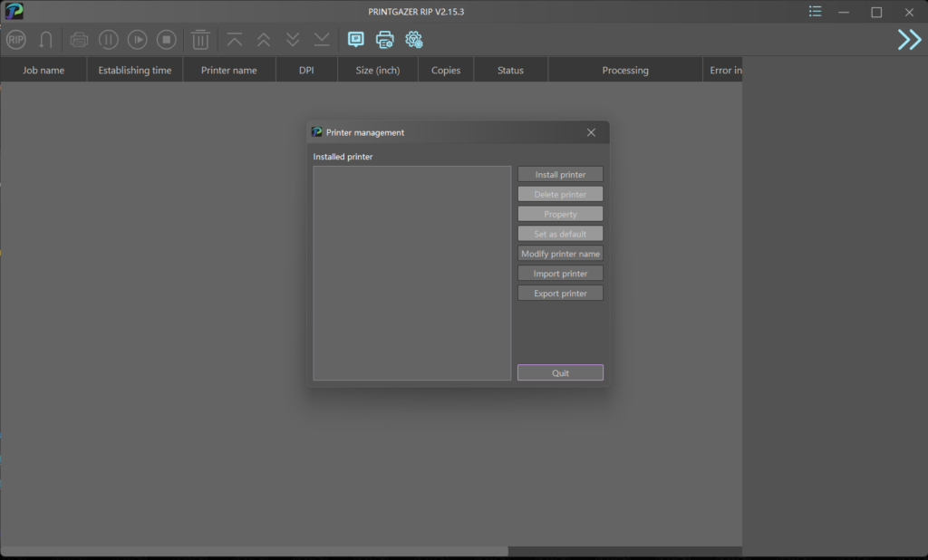Move job to top of queue
Screen dimensions: 928x560
pyautogui.click(x=235, y=40)
